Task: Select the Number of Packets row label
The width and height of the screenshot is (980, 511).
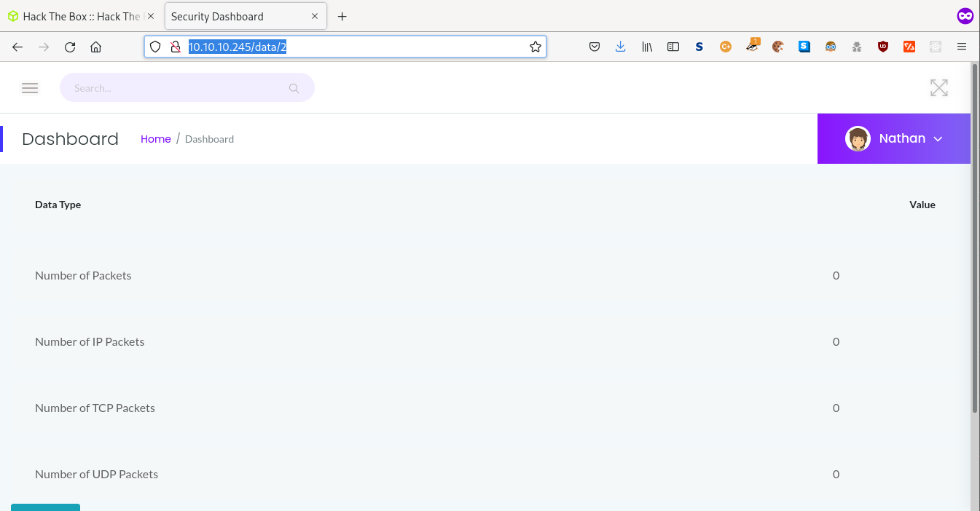Action: click(83, 275)
